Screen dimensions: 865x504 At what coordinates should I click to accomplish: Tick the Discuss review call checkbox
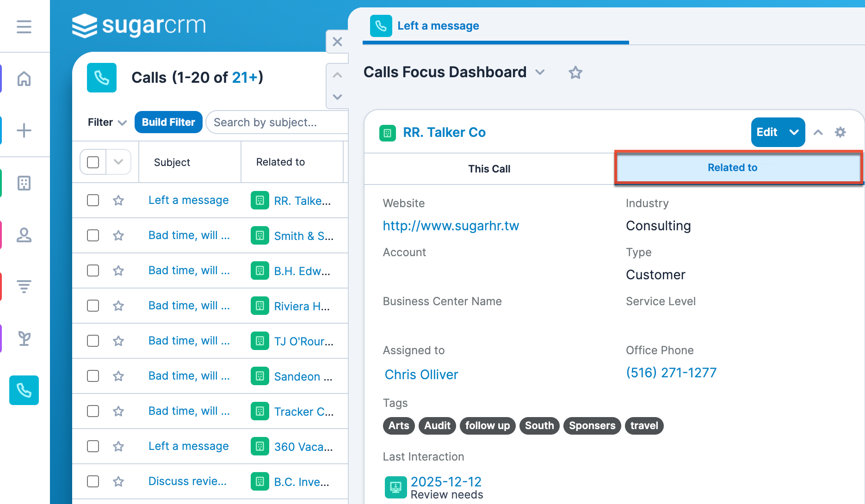point(93,481)
